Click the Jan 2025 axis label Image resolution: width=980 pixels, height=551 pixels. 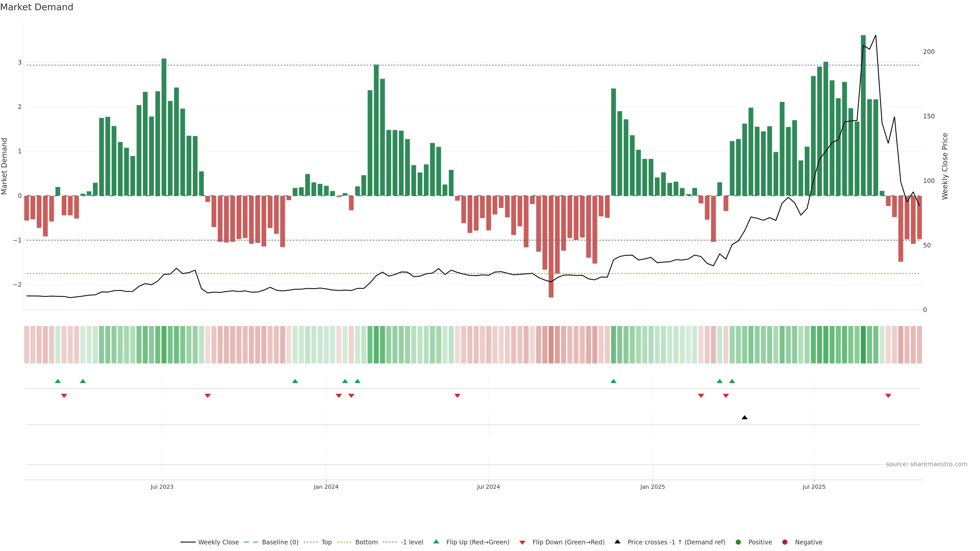(x=653, y=487)
